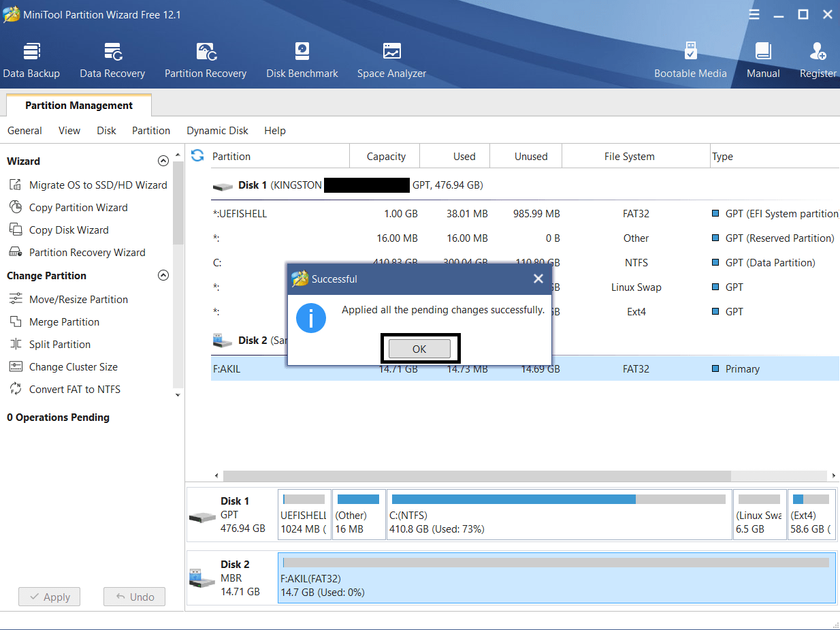Viewport: 840px width, 630px height.
Task: Select the Partition Management tab
Action: coord(79,106)
